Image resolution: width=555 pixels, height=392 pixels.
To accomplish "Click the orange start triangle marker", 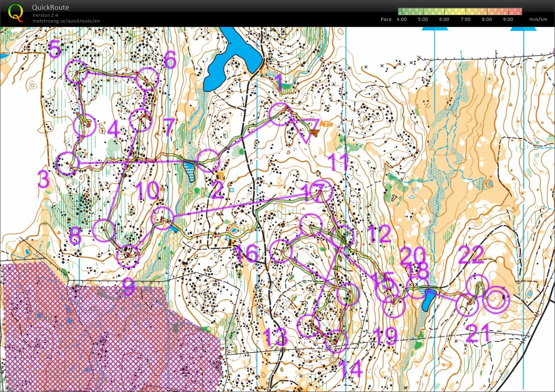I will (314, 132).
